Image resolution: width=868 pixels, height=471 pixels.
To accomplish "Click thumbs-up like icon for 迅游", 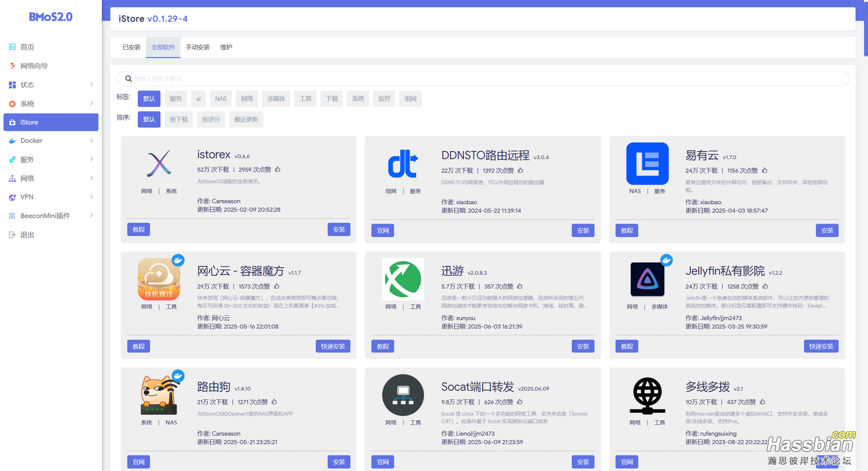I will [x=520, y=286].
